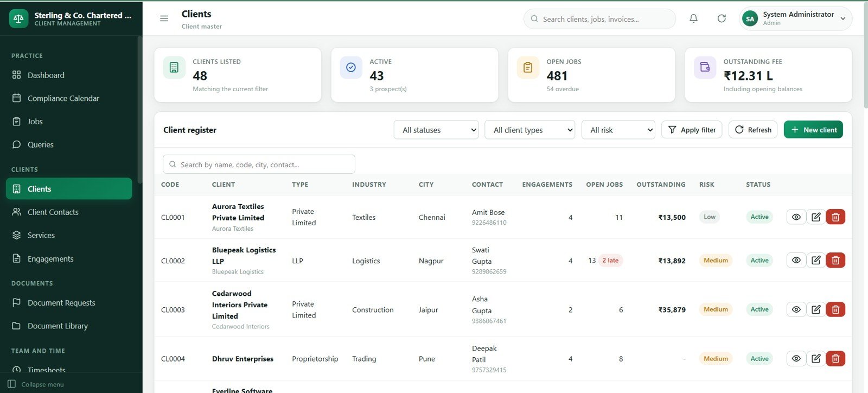Screen dimensions: 868x393
Task: Click client code CL0003
Action: [173, 310]
